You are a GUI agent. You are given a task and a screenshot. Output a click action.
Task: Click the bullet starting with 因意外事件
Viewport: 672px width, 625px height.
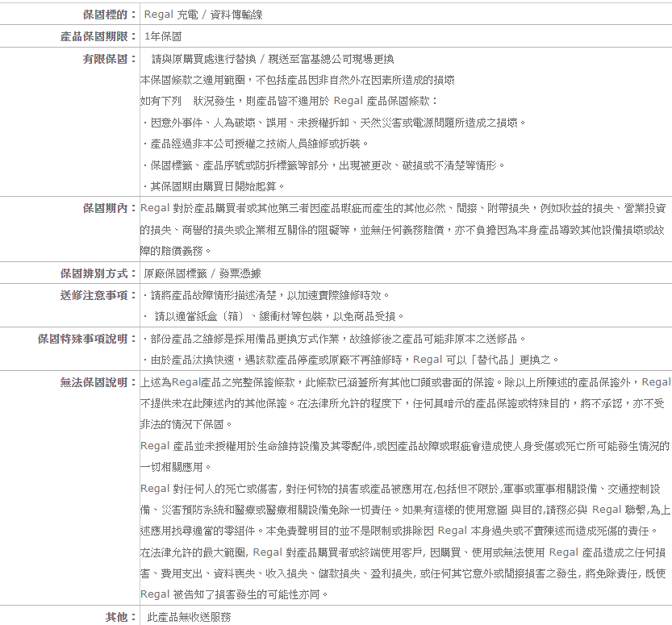333,123
